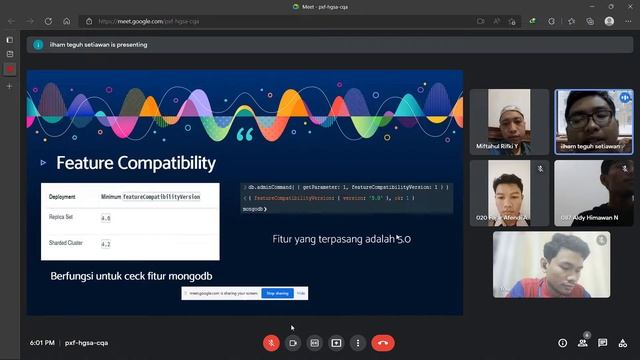Select the 020 participant video tile
This screenshot has height=360, width=640.
pos(509,193)
